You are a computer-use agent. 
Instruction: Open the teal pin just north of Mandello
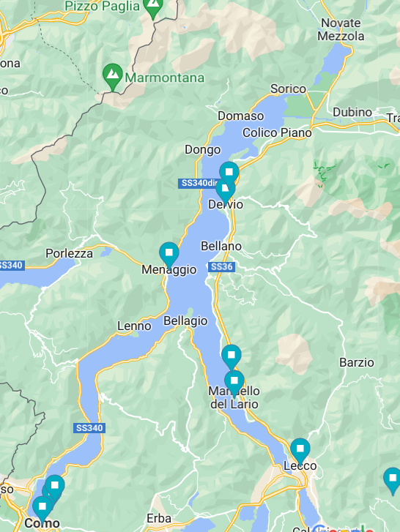point(232,357)
